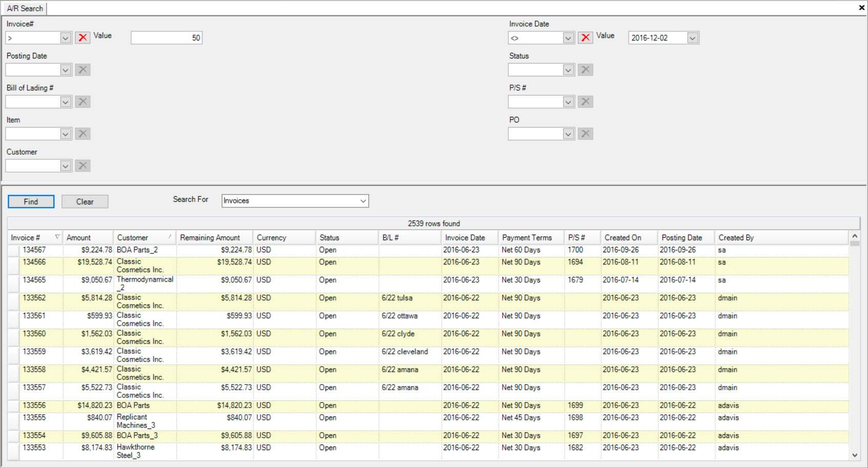Select row header for invoice 134567
The width and height of the screenshot is (868, 468).
(x=14, y=250)
